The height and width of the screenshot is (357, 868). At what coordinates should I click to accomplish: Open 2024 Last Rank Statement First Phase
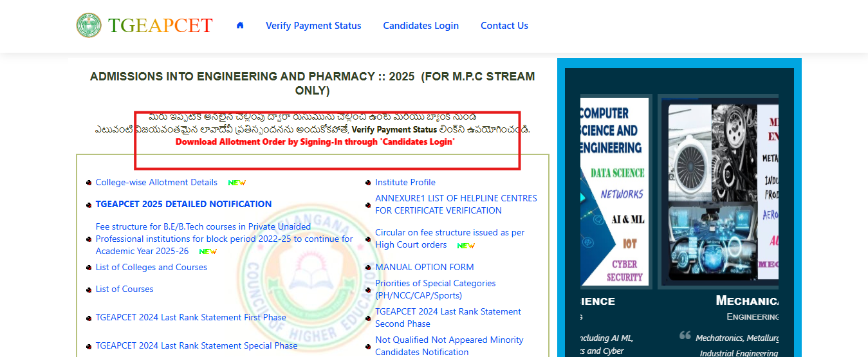click(x=191, y=317)
